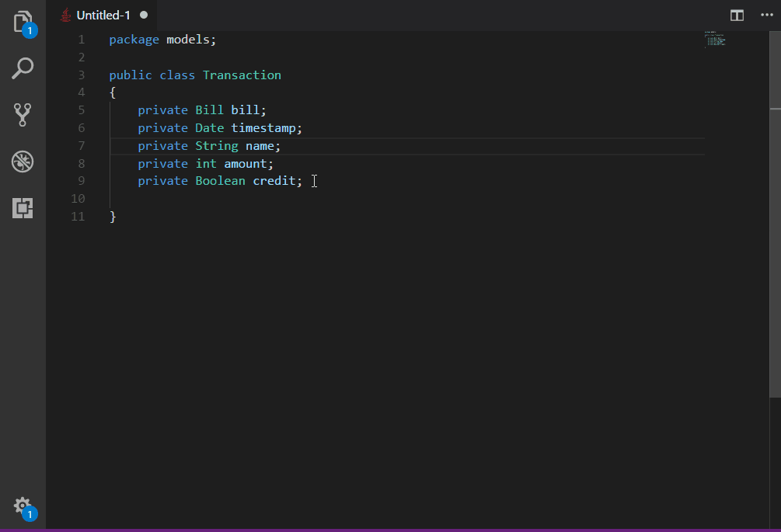Click the Bill type on line 5
This screenshot has height=532, width=781.
[x=209, y=110]
